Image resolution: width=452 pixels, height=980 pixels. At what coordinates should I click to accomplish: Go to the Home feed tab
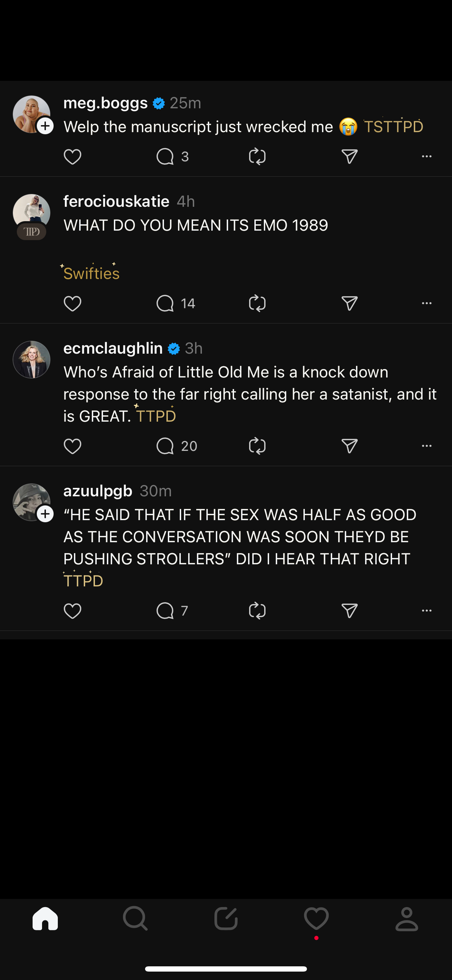(x=45, y=919)
